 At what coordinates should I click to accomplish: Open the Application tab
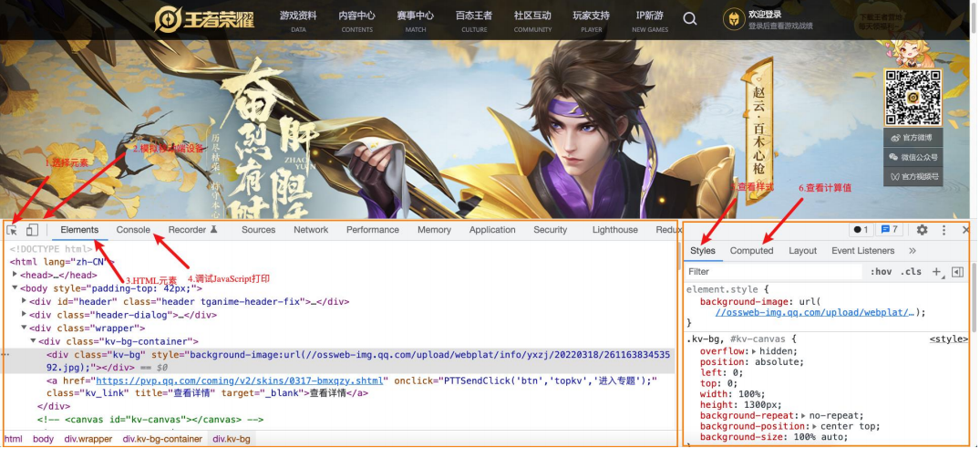492,230
